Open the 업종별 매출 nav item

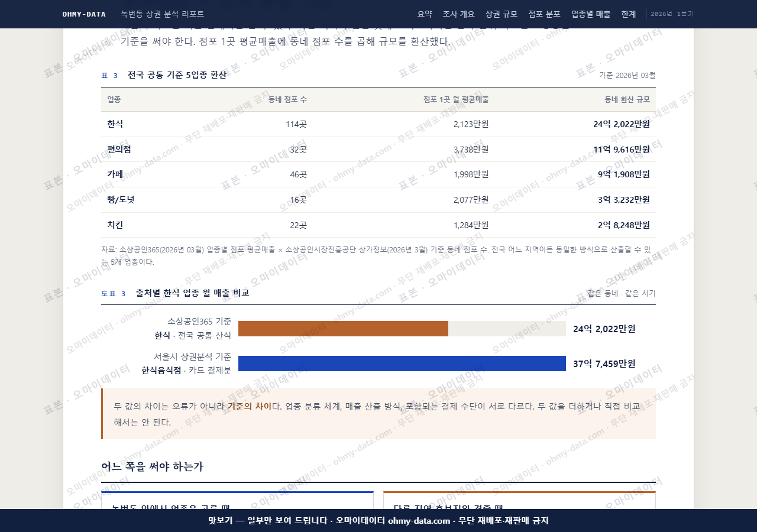[x=591, y=14]
